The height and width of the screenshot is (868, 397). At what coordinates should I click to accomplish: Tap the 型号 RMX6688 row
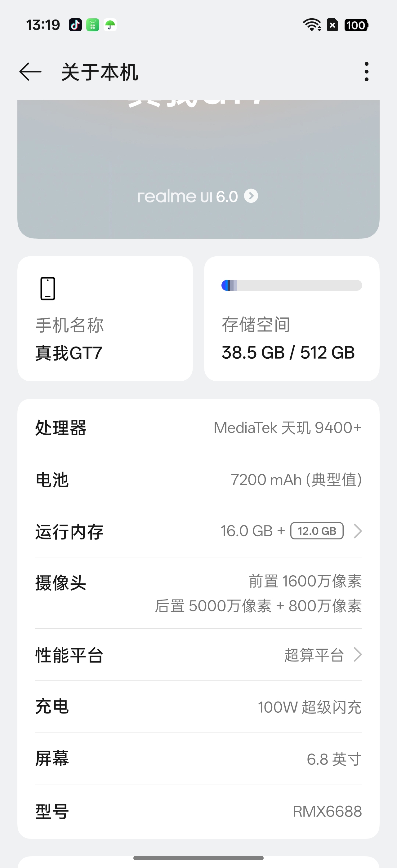click(x=198, y=811)
